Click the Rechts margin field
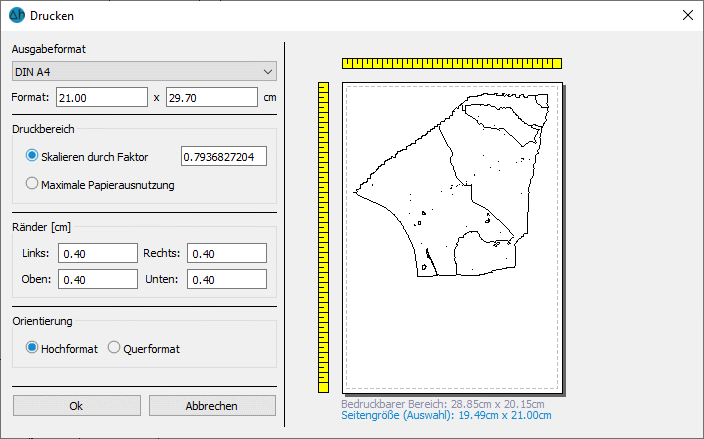 (227, 253)
